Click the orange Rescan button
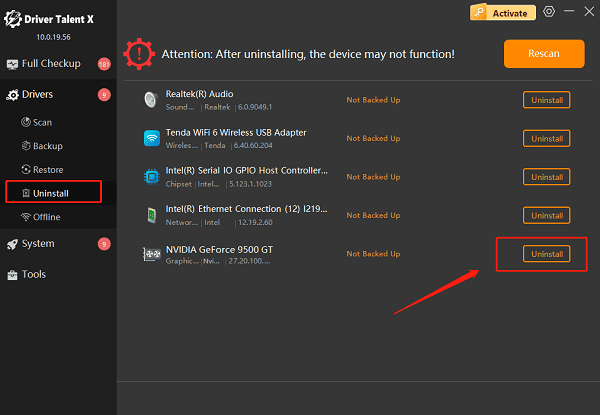600x415 pixels. tap(544, 54)
